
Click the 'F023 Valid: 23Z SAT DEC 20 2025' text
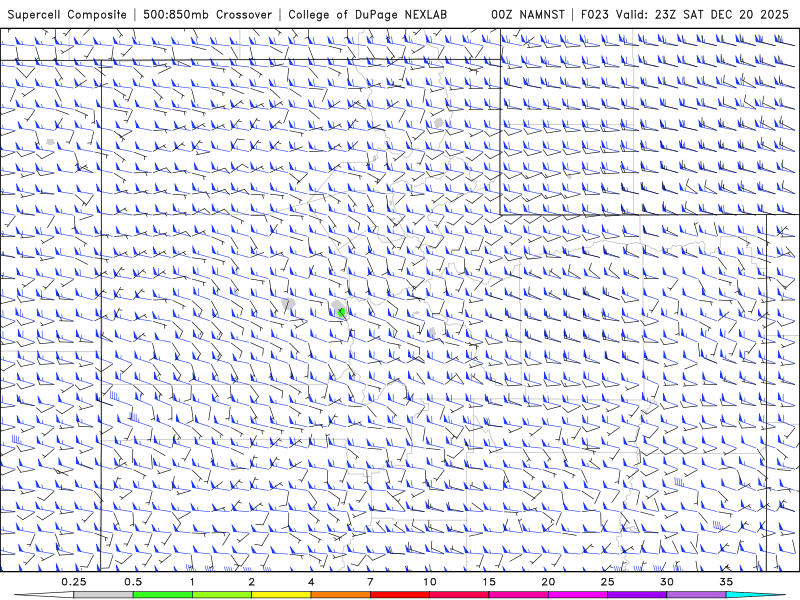(685, 14)
